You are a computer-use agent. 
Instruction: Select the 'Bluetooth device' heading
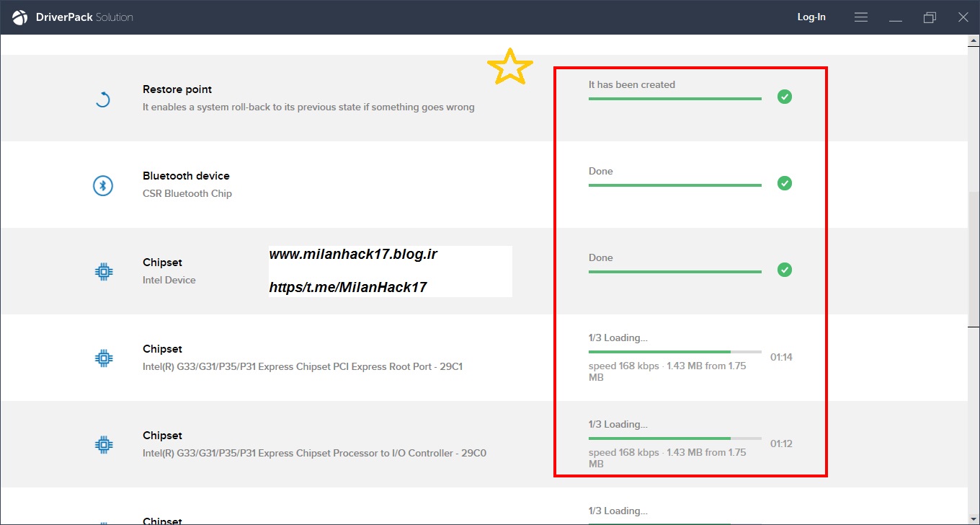tap(186, 176)
